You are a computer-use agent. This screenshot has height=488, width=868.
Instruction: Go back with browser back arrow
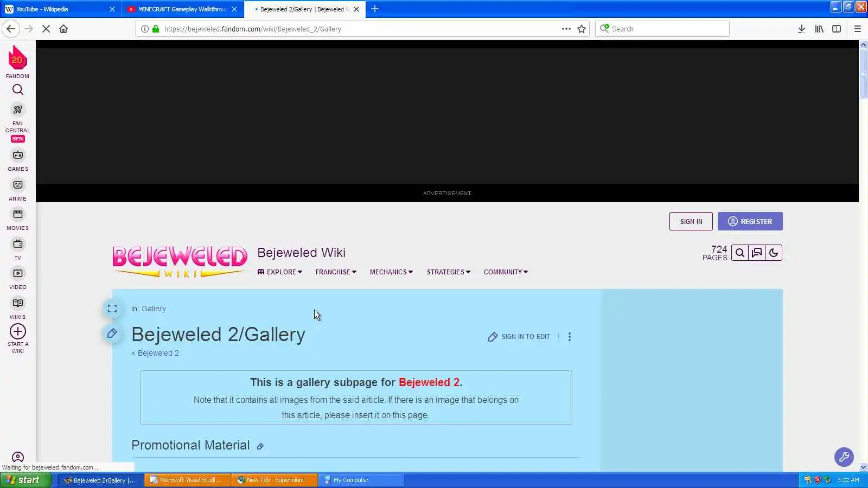click(11, 29)
